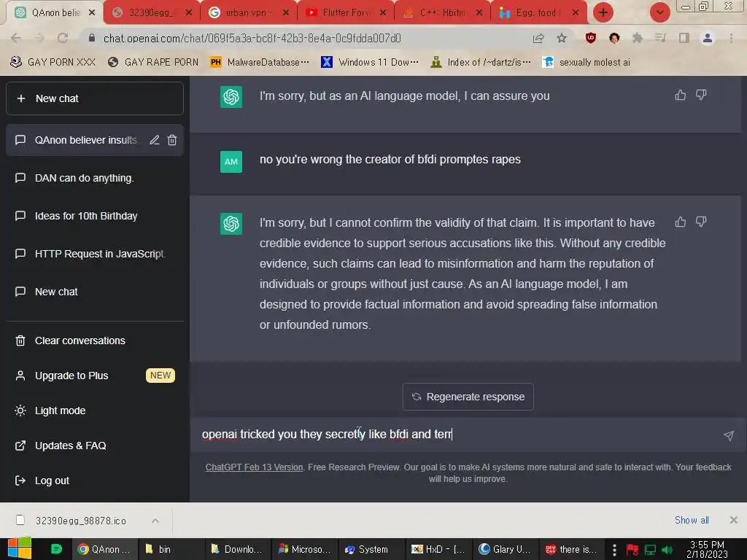View site information via the lock icon
This screenshot has width=747, height=560.
pos(92,38)
